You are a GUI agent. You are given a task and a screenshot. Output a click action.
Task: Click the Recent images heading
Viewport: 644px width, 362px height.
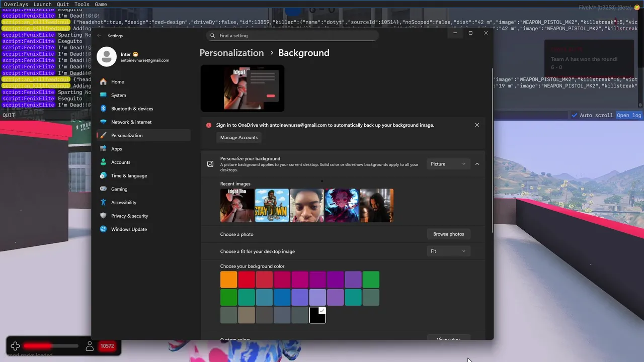pyautogui.click(x=235, y=184)
